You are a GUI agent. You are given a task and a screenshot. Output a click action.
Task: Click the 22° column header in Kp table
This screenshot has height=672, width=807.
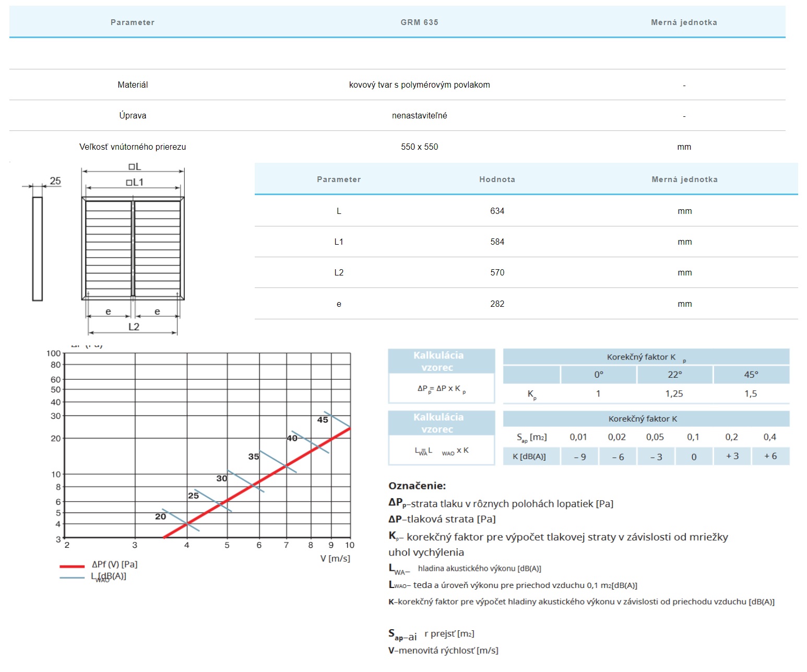pyautogui.click(x=674, y=375)
